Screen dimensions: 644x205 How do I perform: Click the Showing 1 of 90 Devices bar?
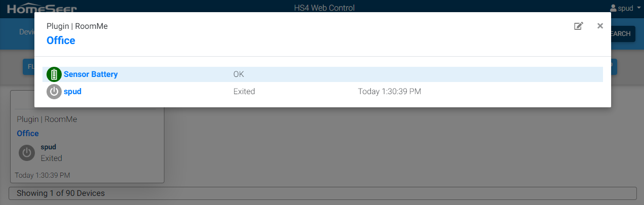pyautogui.click(x=322, y=193)
